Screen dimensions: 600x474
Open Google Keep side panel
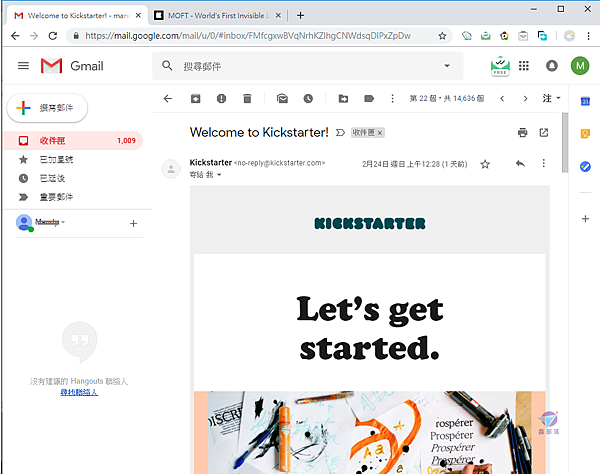585,134
